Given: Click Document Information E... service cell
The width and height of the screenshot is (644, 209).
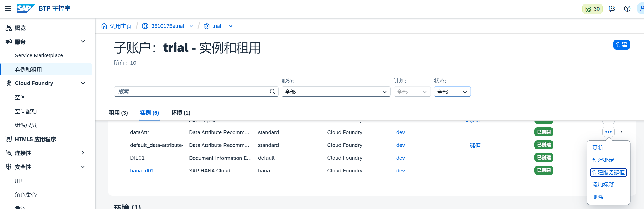Looking at the screenshot, I should point(220,158).
